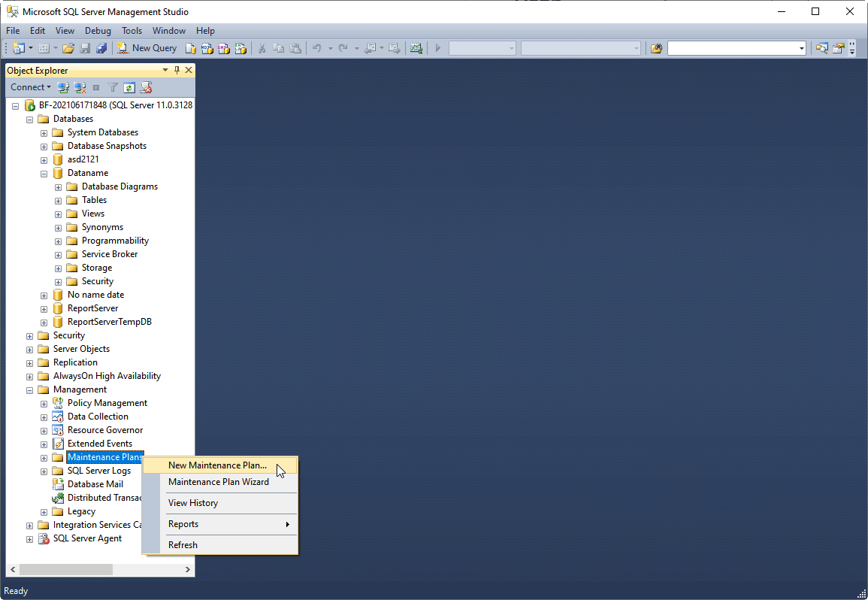
Task: Click the Database Mail icon
Action: (58, 484)
